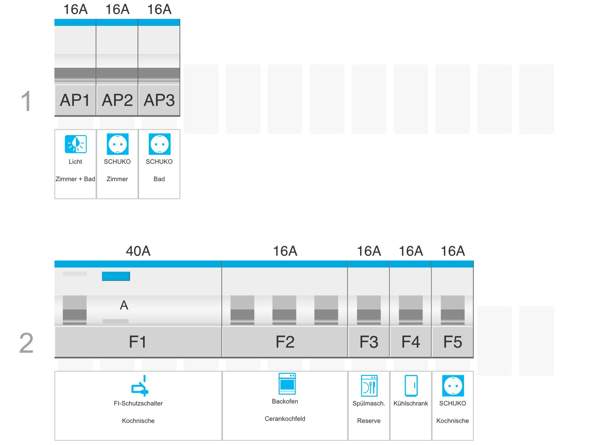590x445 pixels.
Task: Select the AP1 breaker module
Action: tap(75, 68)
